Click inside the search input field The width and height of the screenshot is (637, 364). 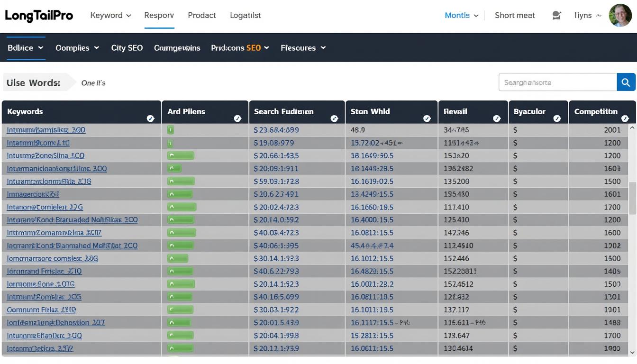[x=557, y=82]
